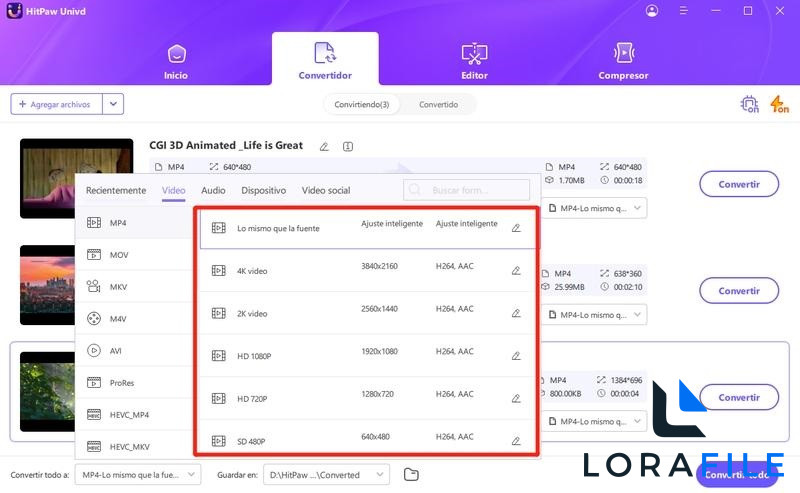Select the Audio format tab
The image size is (800, 493).
213,190
